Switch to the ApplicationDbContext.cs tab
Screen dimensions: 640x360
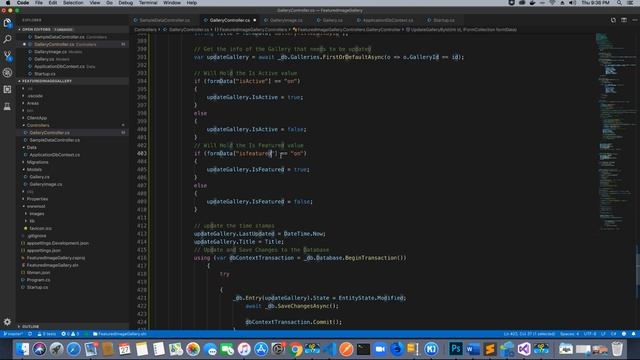pyautogui.click(x=387, y=20)
